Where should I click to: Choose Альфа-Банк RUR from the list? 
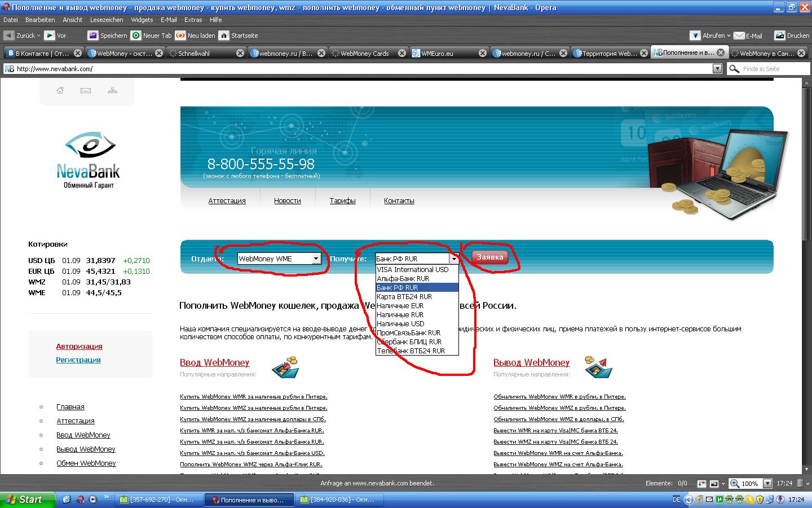click(417, 278)
